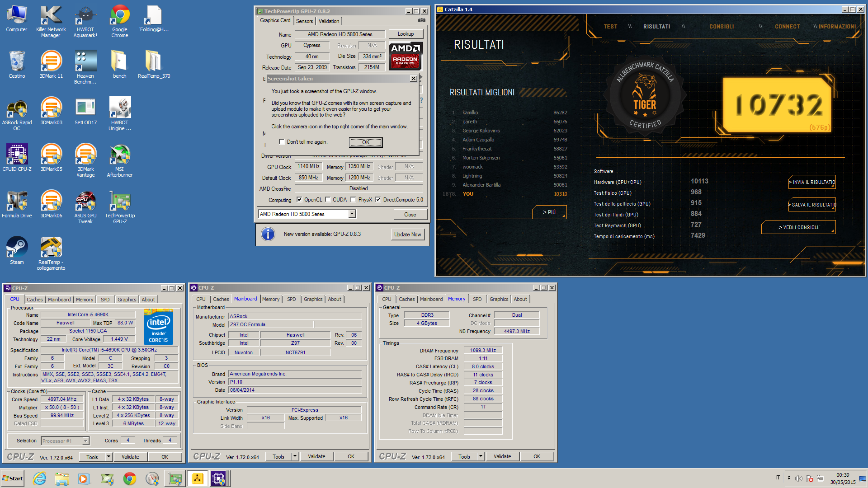Click the volume icon in the system tray

[x=798, y=478]
